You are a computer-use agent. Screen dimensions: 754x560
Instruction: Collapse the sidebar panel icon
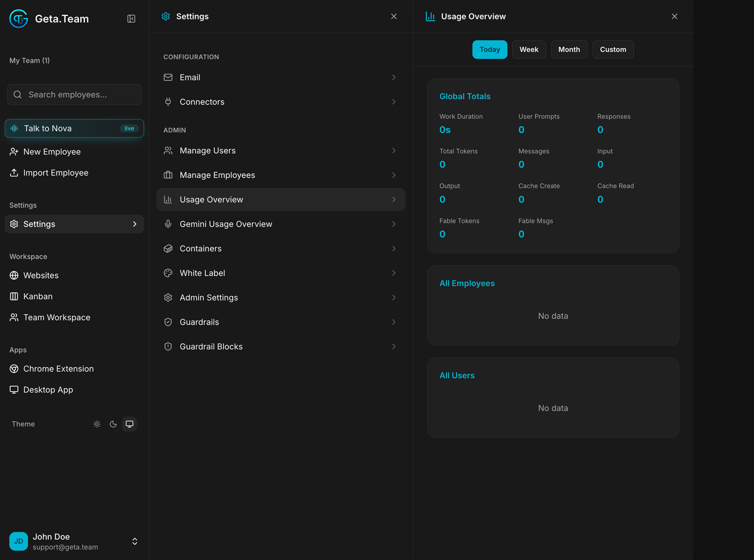click(x=131, y=19)
